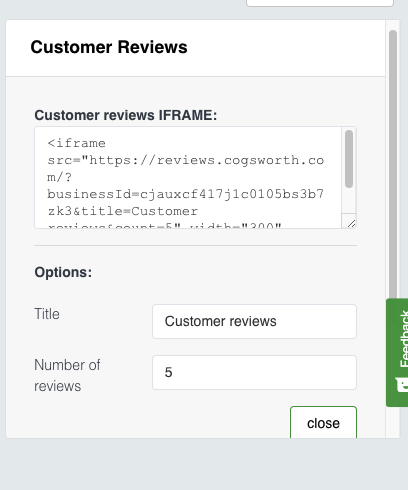Click the Number of reviews label
This screenshot has height=490, width=408.
(x=67, y=375)
